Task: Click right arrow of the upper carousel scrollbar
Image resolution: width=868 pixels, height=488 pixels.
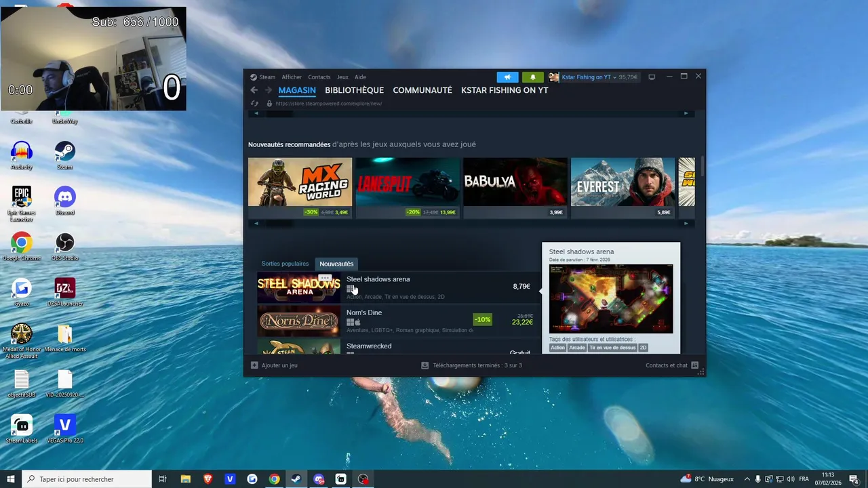Action: [686, 113]
